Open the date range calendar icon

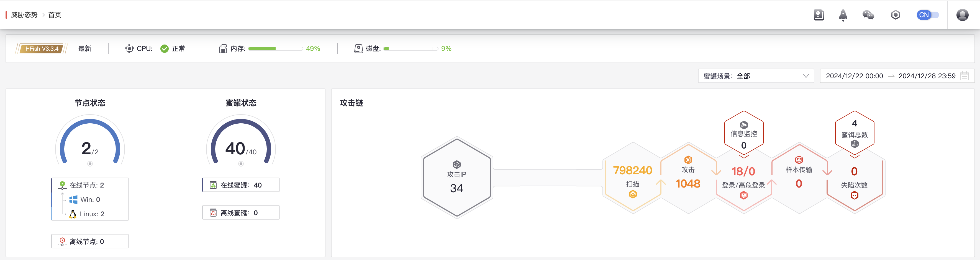(964, 76)
